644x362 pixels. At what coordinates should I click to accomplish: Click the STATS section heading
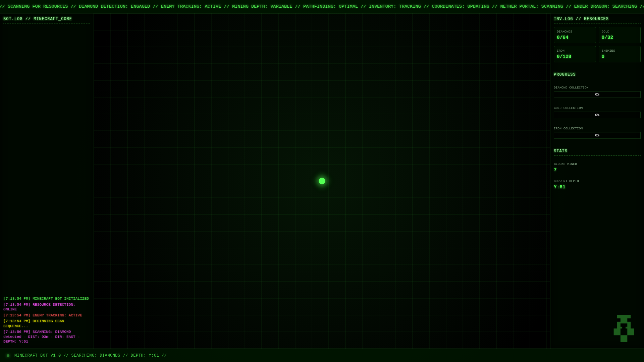click(x=560, y=151)
